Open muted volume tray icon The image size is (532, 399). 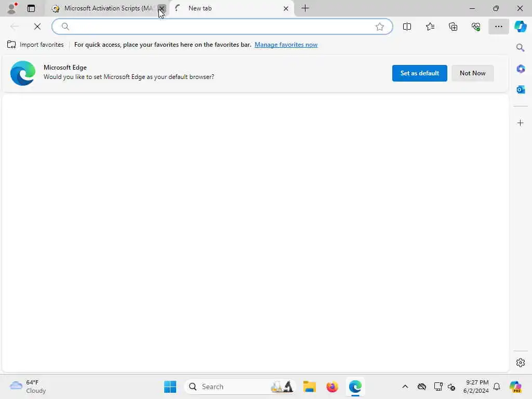click(x=451, y=387)
